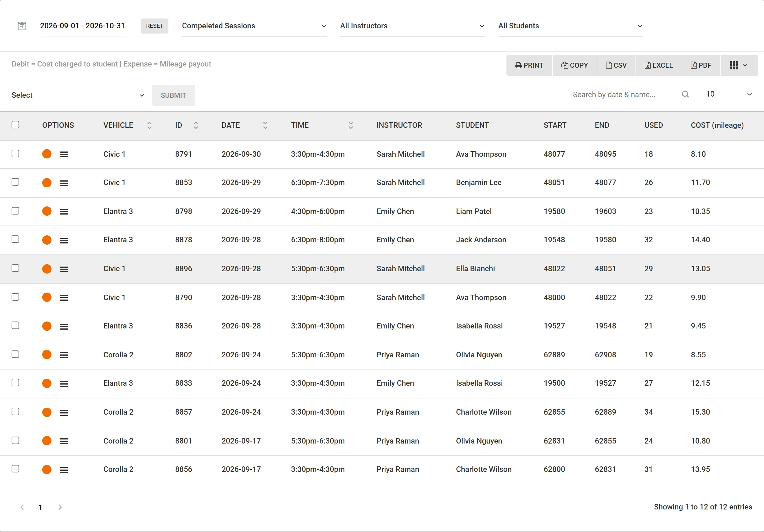Open hamburger menu for session 8896
This screenshot has height=532, width=764.
click(x=64, y=269)
